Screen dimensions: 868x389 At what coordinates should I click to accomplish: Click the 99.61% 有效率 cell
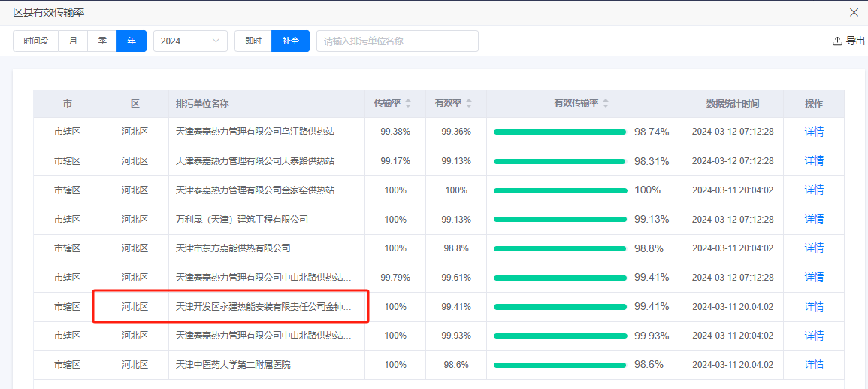click(x=456, y=277)
